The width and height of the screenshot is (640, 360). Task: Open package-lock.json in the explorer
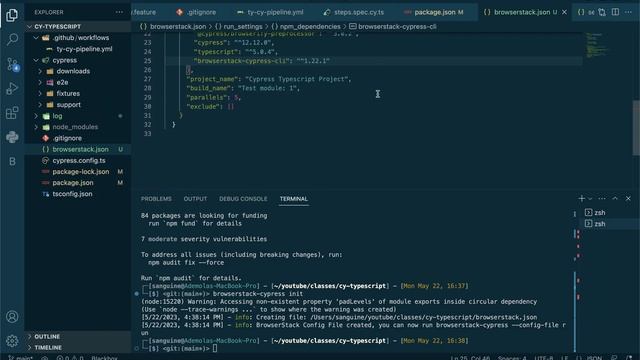(x=78, y=172)
